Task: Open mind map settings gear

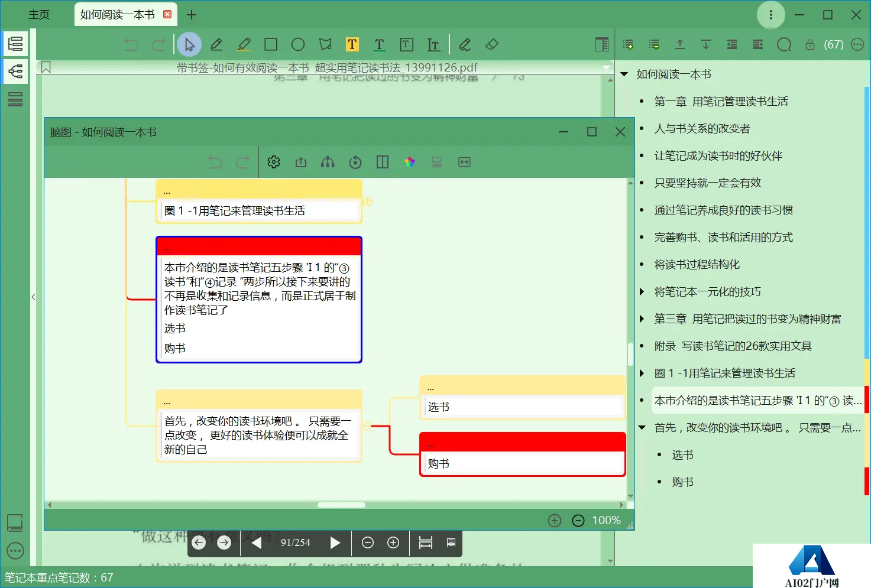Action: pyautogui.click(x=274, y=162)
